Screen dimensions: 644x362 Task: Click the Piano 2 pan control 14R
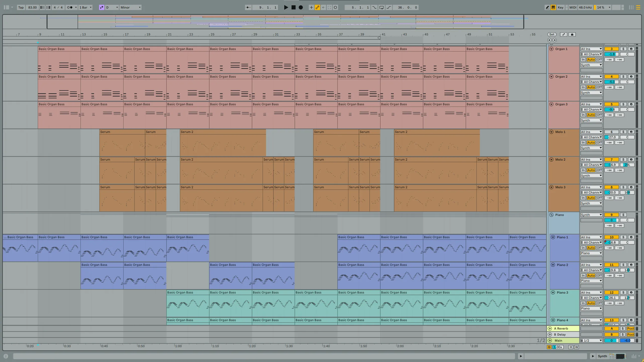pyautogui.click(x=627, y=270)
